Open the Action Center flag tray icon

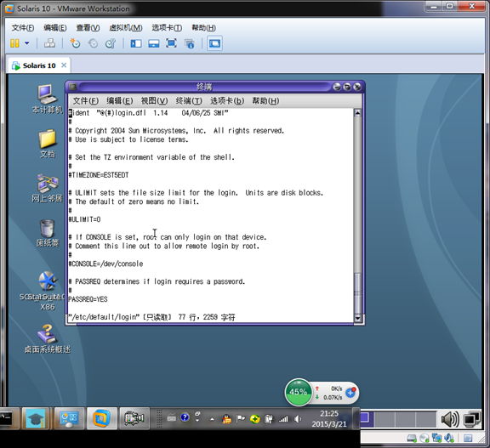240,419
